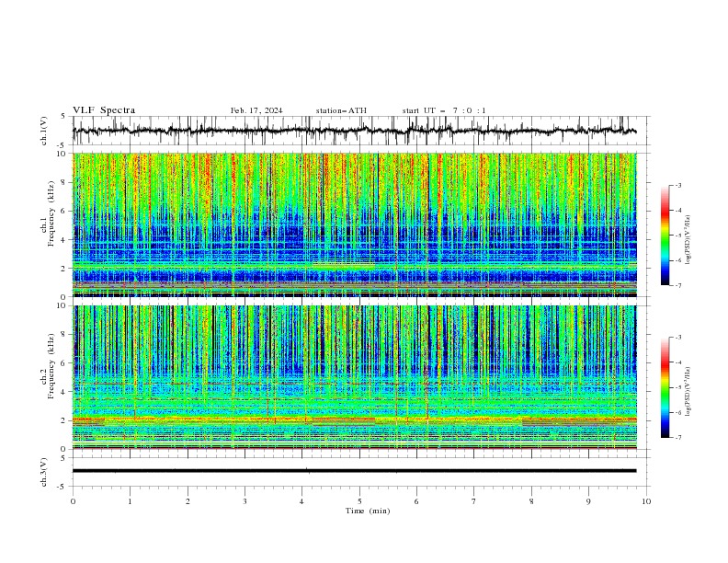Click the "6" tick on the time axis
The height and width of the screenshot is (563, 728).
point(416,501)
